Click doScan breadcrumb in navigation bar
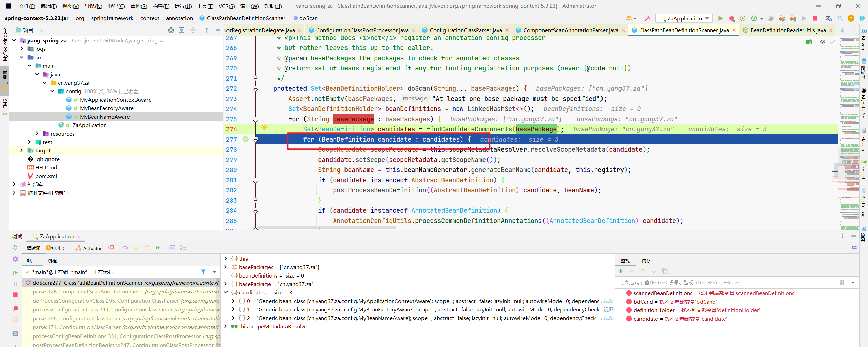 (305, 18)
